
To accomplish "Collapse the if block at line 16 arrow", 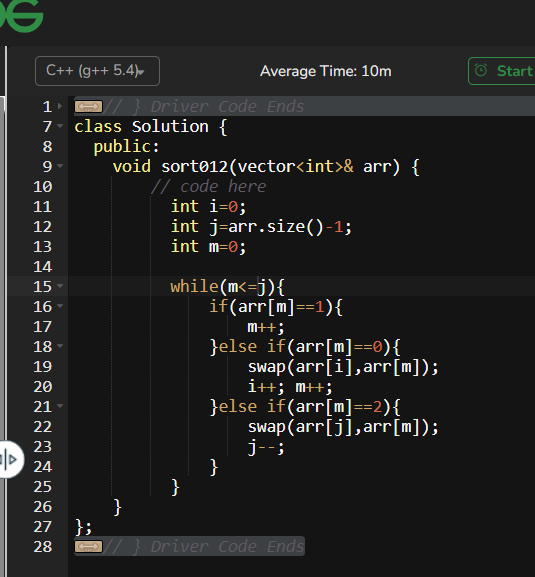I will click(x=60, y=306).
